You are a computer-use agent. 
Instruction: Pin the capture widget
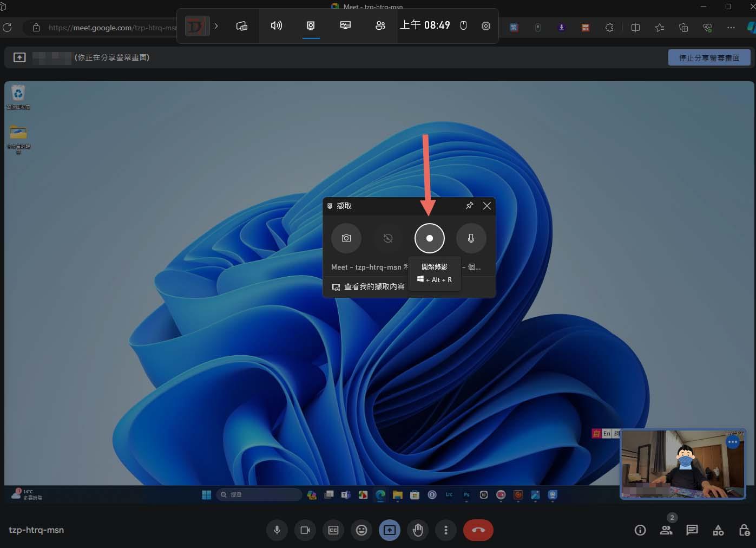pyautogui.click(x=469, y=206)
